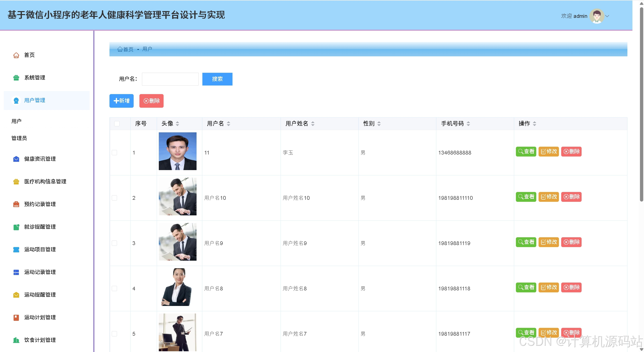Select the checkbox for 用户名9 row

[x=114, y=243]
